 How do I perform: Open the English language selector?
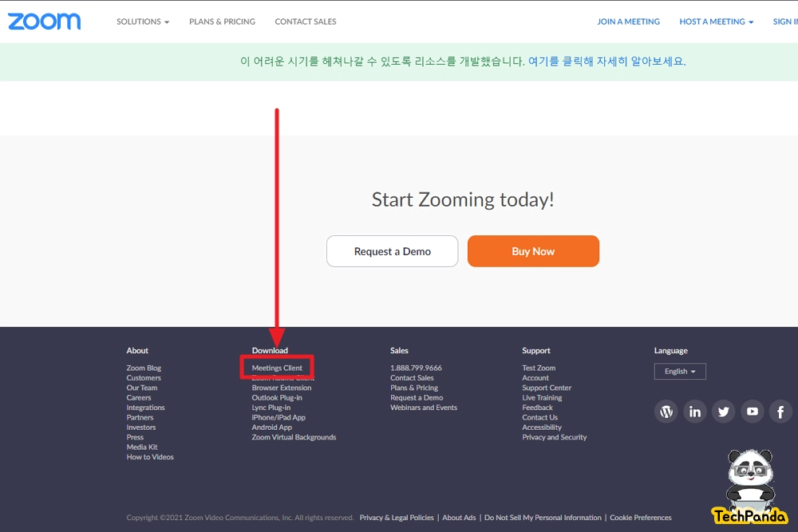click(680, 371)
